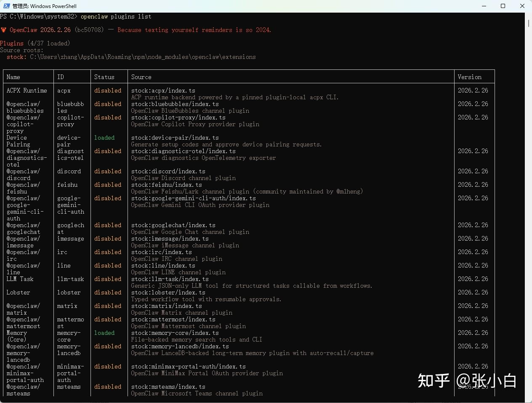Image resolution: width=532 pixels, height=403 pixels.
Task: Click 'stock:device-pair/index.ts' source path
Action: tap(175, 138)
